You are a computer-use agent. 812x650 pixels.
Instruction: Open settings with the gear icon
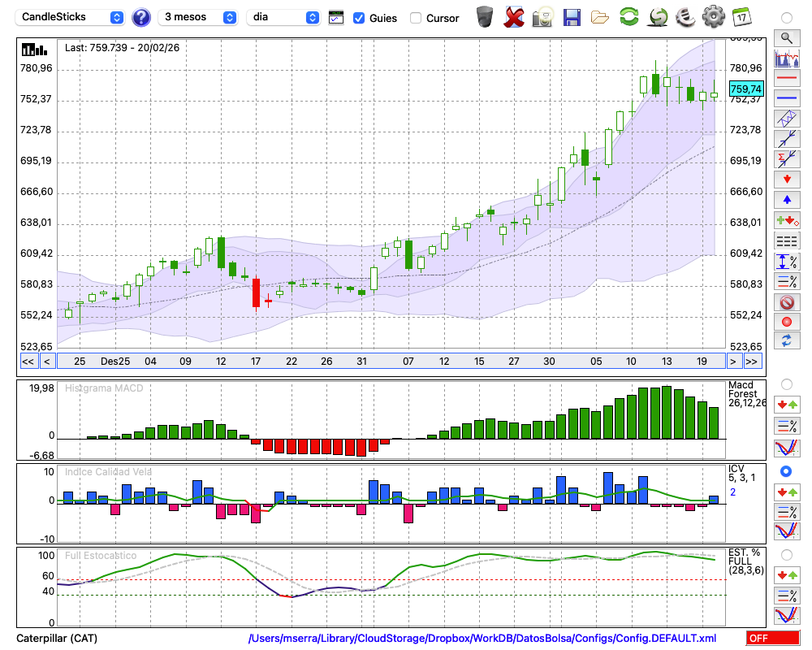713,16
